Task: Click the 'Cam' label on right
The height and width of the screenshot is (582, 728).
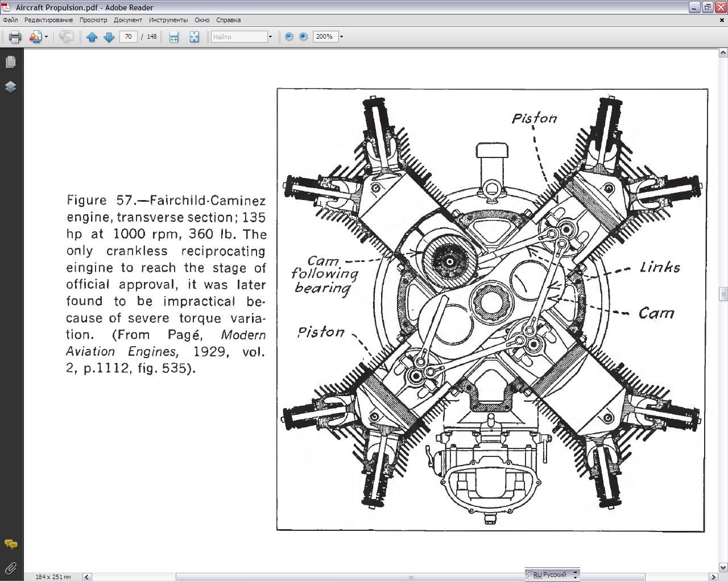Action: click(656, 313)
